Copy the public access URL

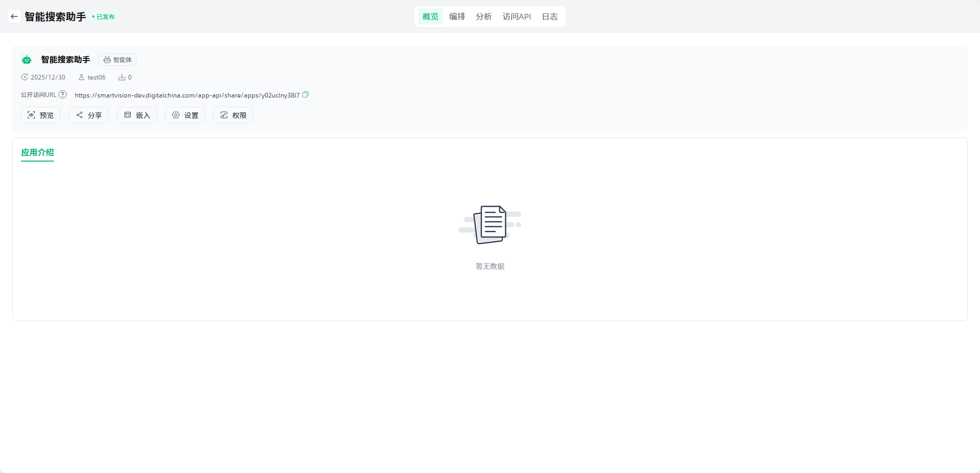pyautogui.click(x=305, y=94)
